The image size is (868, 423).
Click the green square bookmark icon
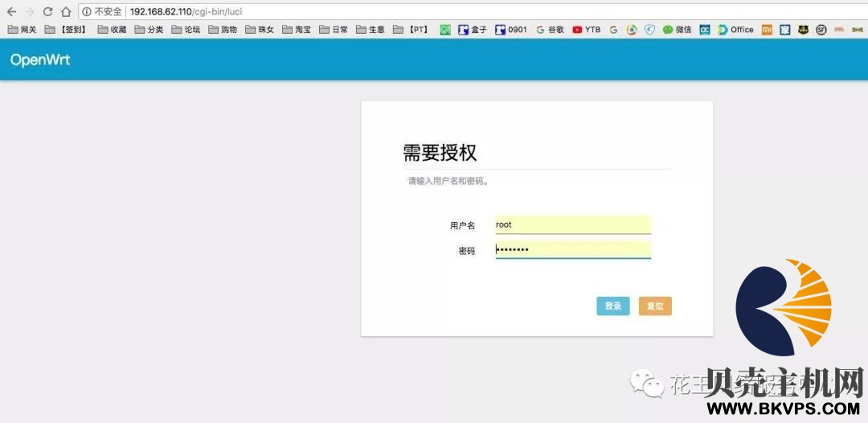(x=445, y=30)
